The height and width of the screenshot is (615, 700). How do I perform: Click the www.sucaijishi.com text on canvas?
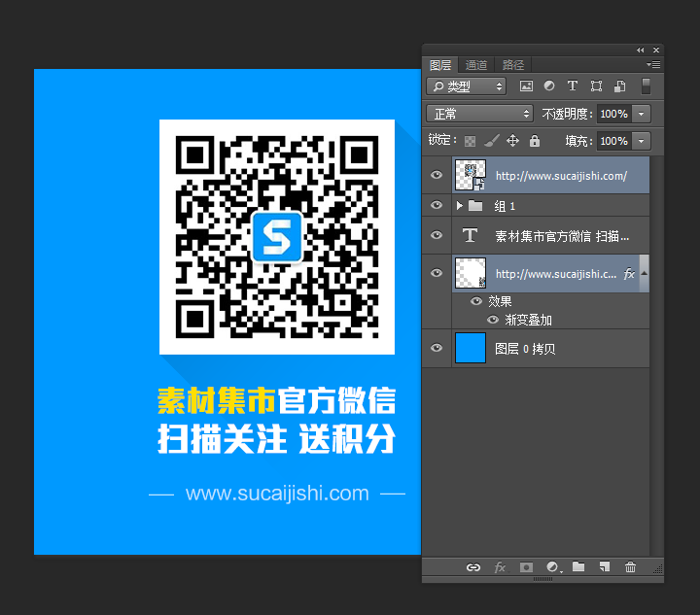click(277, 494)
